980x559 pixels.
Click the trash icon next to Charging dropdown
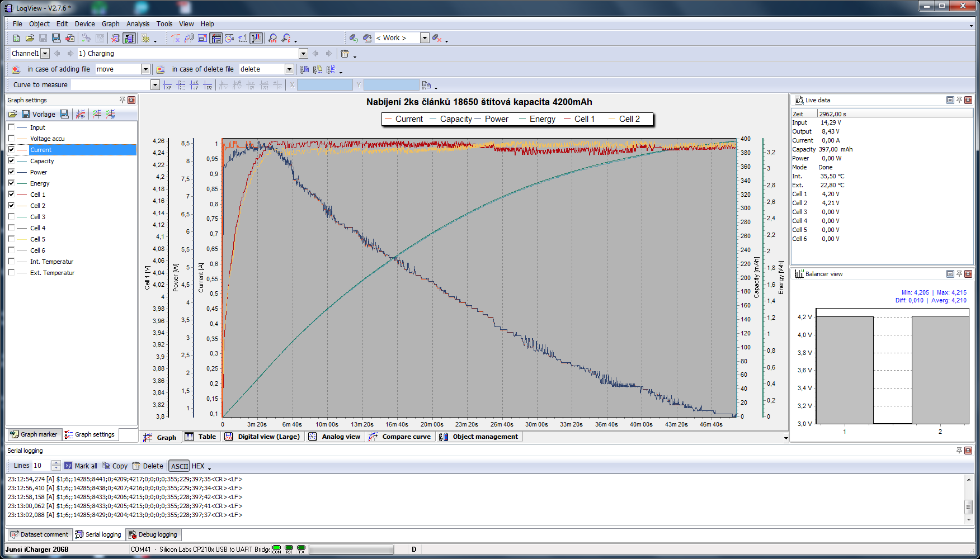pyautogui.click(x=345, y=54)
